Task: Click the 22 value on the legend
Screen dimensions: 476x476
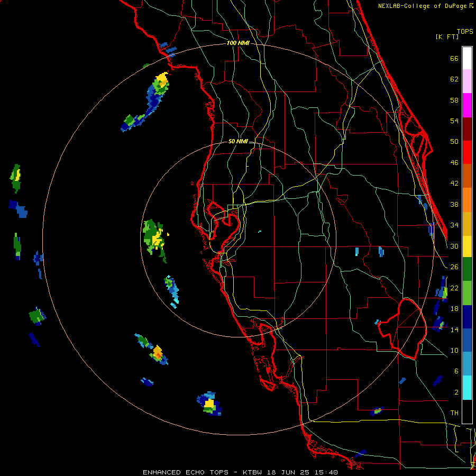Action: (454, 288)
